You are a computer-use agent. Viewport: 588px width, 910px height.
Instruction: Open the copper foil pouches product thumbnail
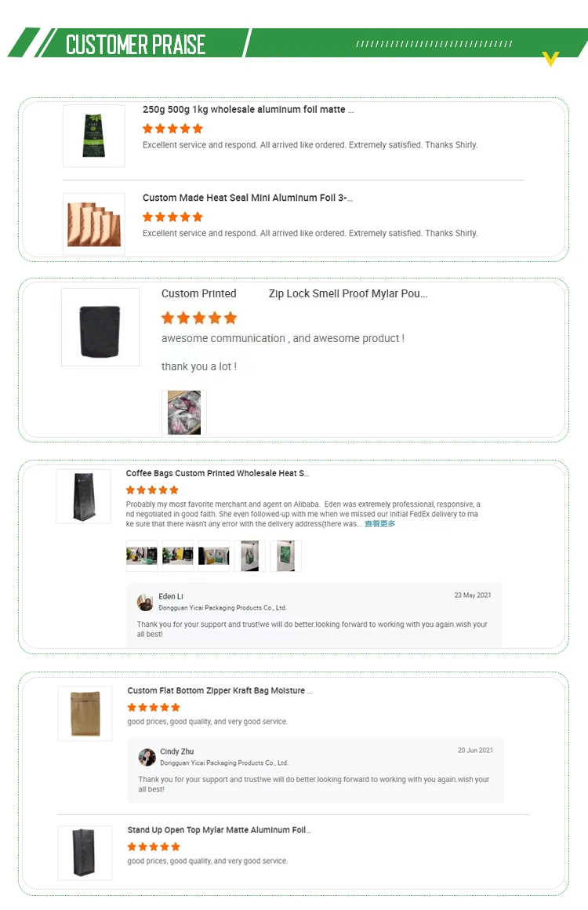click(94, 224)
